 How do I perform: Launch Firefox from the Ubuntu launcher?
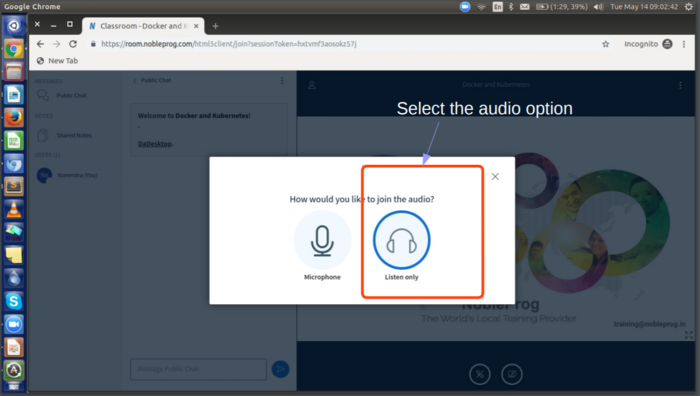click(x=14, y=118)
